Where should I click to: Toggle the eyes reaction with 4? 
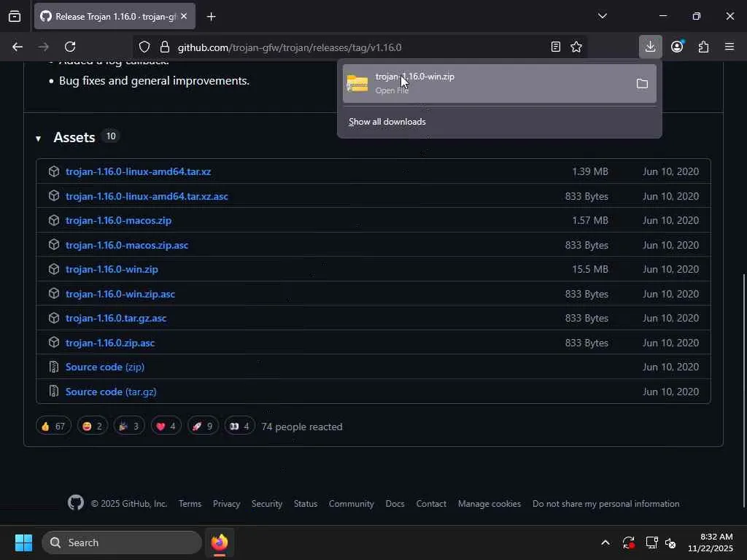[239, 426]
